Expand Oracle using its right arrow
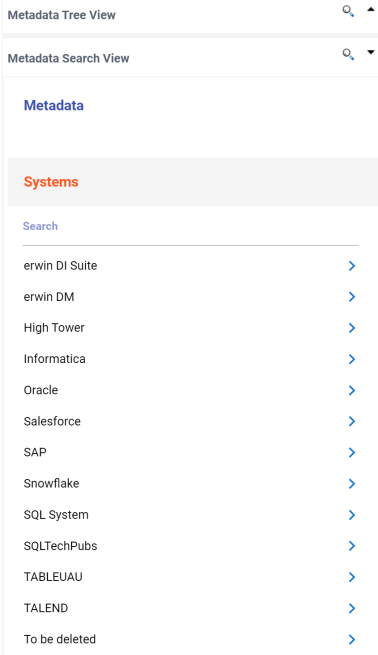Image resolution: width=378 pixels, height=655 pixels. [x=352, y=390]
